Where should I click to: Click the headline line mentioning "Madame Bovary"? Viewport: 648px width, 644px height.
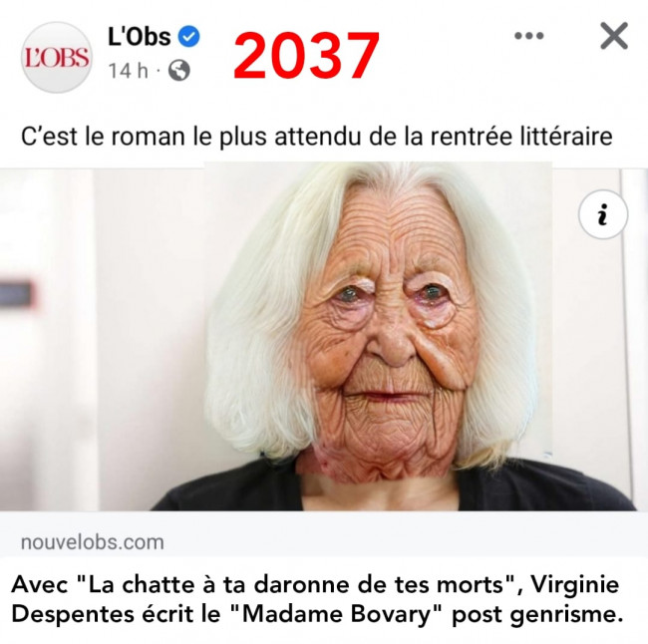coord(317,615)
